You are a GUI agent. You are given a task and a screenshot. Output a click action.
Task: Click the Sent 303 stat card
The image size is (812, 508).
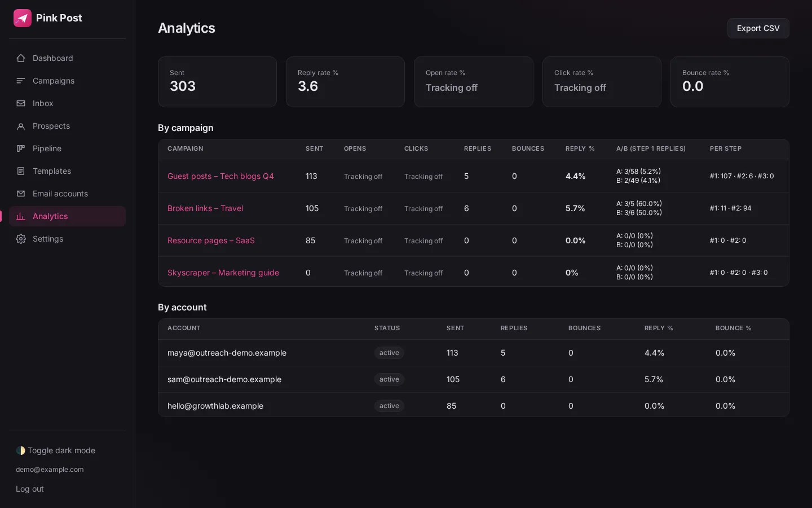point(217,82)
